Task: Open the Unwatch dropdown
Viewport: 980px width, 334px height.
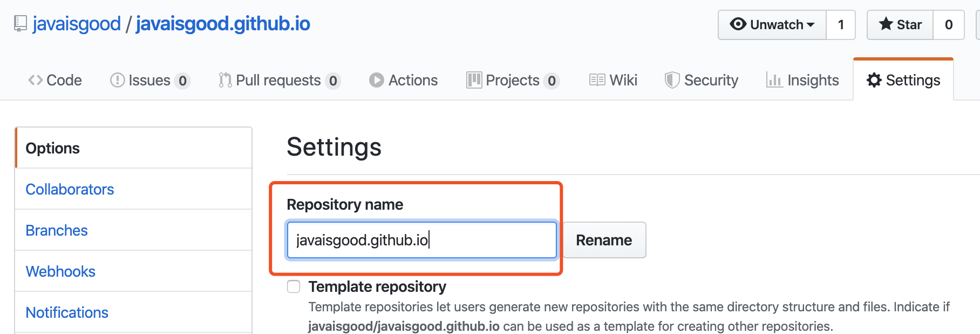Action: click(x=772, y=25)
